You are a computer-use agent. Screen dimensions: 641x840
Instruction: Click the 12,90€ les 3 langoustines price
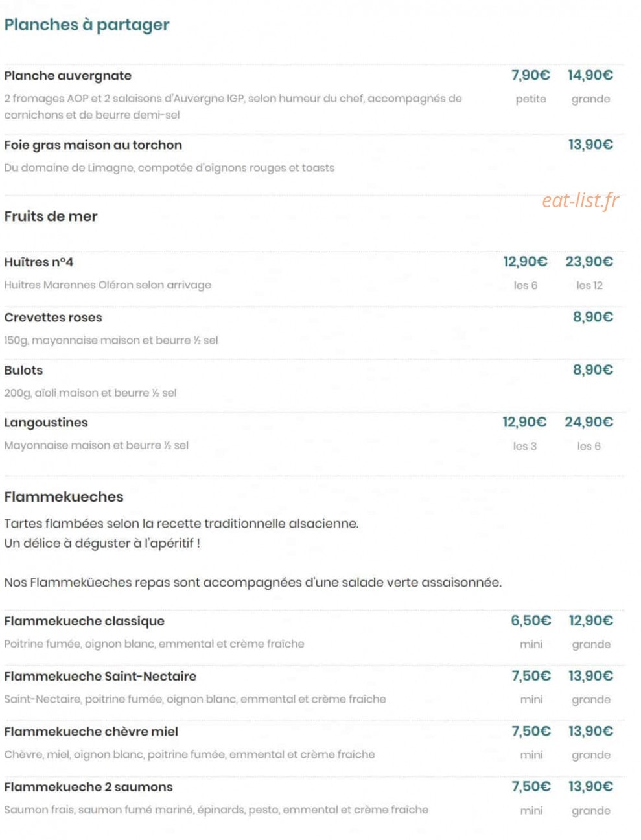coord(525,423)
